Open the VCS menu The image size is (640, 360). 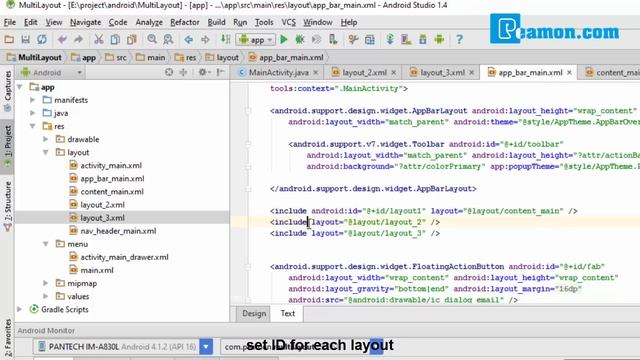click(289, 22)
